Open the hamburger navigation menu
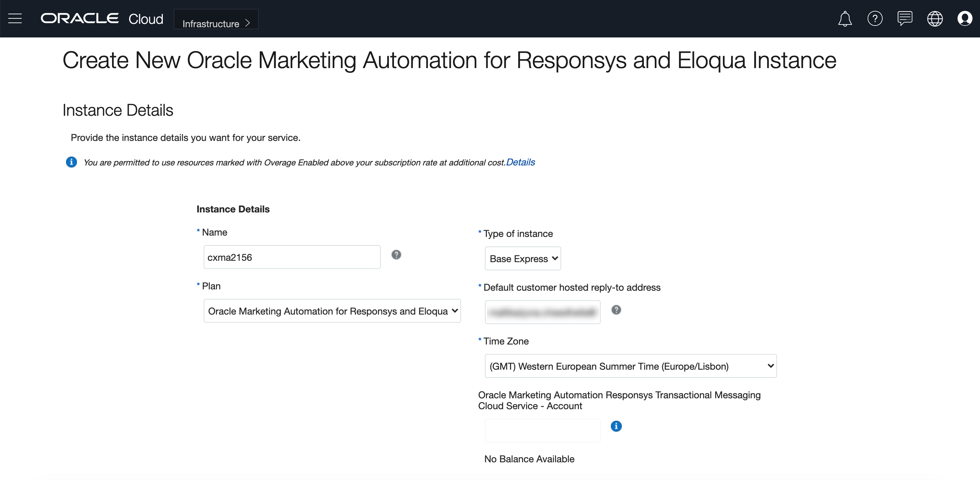This screenshot has height=480, width=980. click(15, 19)
